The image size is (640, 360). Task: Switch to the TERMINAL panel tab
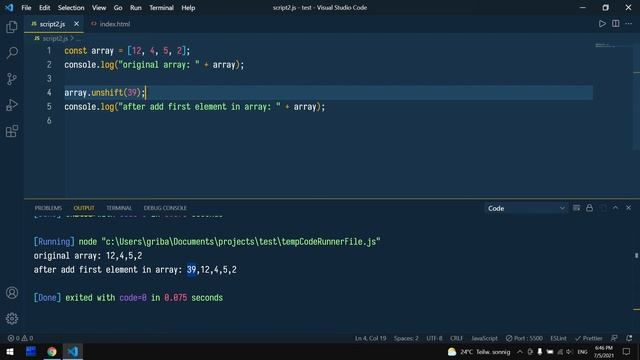pyautogui.click(x=119, y=208)
